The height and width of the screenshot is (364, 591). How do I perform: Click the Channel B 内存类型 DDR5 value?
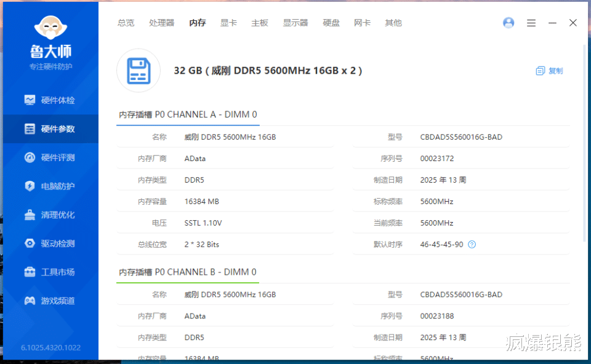194,338
